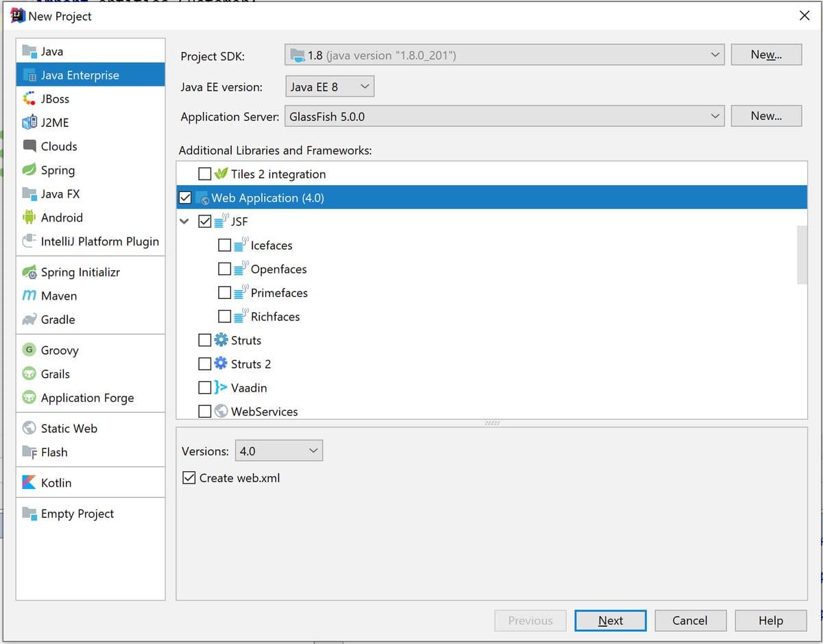
Task: Toggle the Create web.xml checkbox
Action: point(189,478)
